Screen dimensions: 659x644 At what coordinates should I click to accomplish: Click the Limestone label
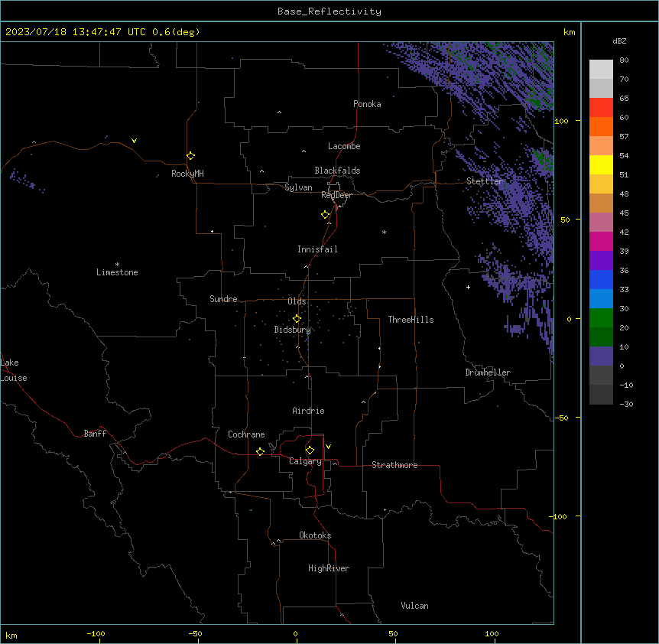[x=117, y=272]
